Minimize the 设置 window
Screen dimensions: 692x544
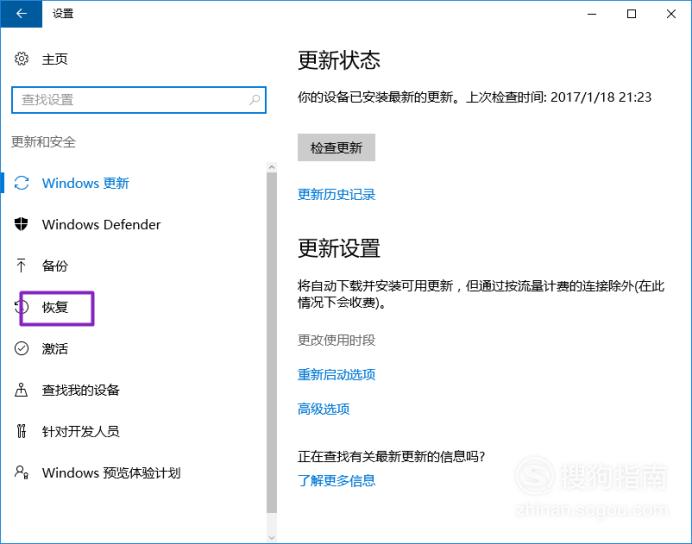[592, 14]
